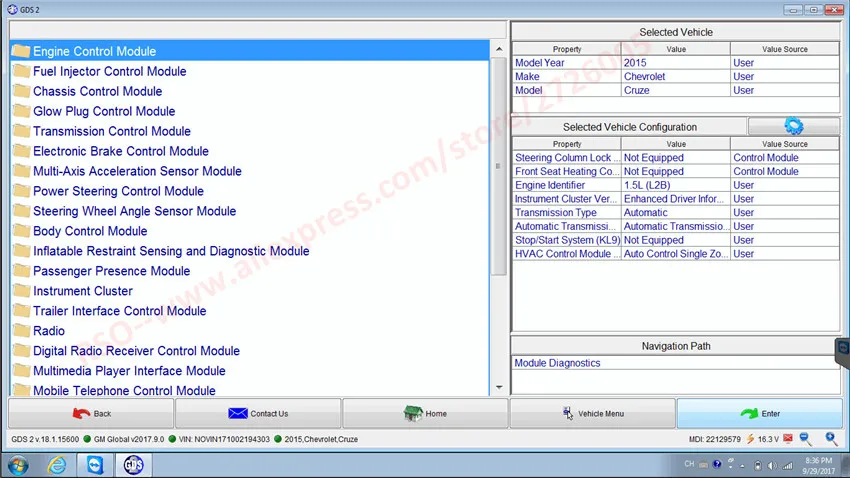Click the Steering Column Lock property row
Viewport: 850px width, 478px height.
pos(675,158)
